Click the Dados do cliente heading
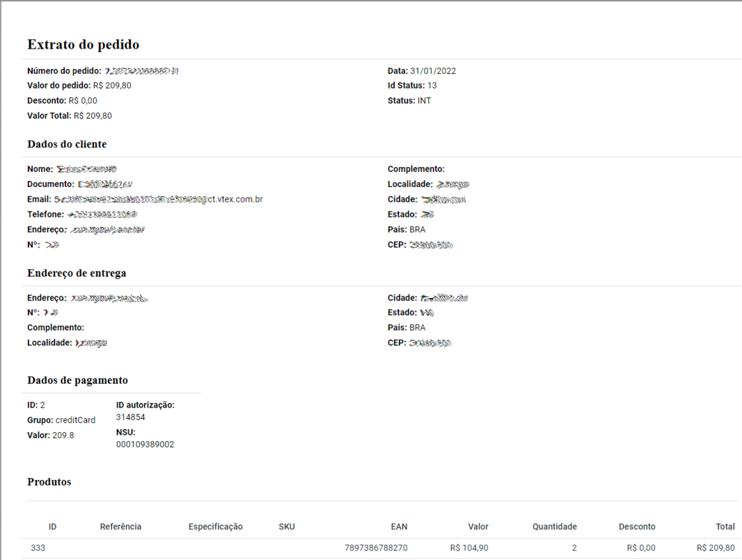The height and width of the screenshot is (560, 742). [x=67, y=145]
